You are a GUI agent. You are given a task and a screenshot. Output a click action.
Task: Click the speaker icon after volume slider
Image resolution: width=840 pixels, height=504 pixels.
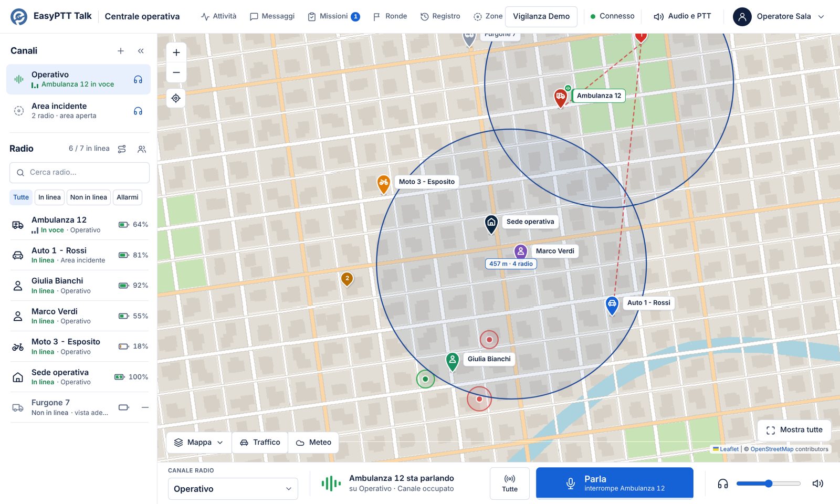click(817, 484)
